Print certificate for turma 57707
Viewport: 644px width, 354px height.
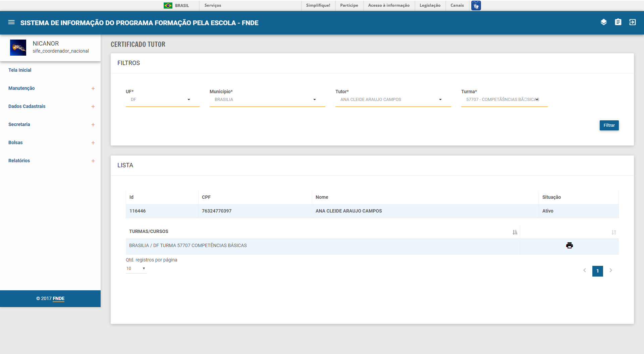[x=569, y=246]
